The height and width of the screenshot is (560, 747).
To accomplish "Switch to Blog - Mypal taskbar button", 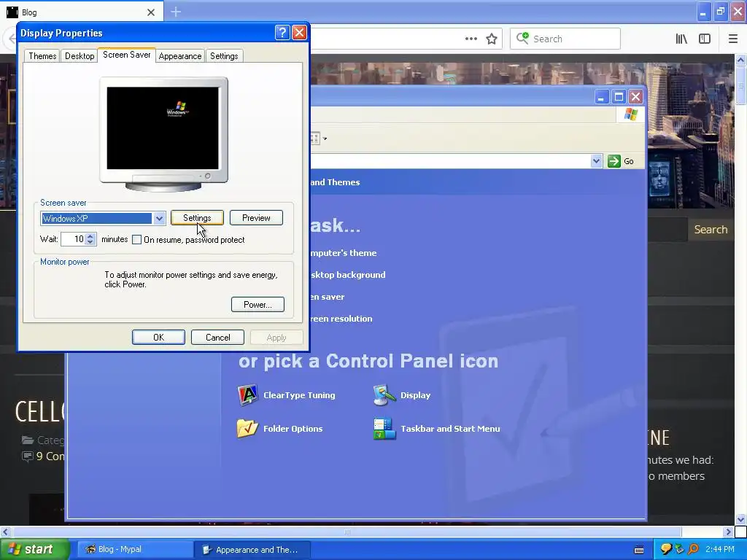I will pyautogui.click(x=135, y=549).
